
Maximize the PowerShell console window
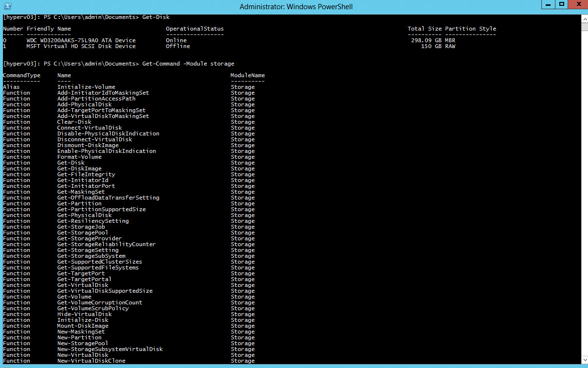561,5
